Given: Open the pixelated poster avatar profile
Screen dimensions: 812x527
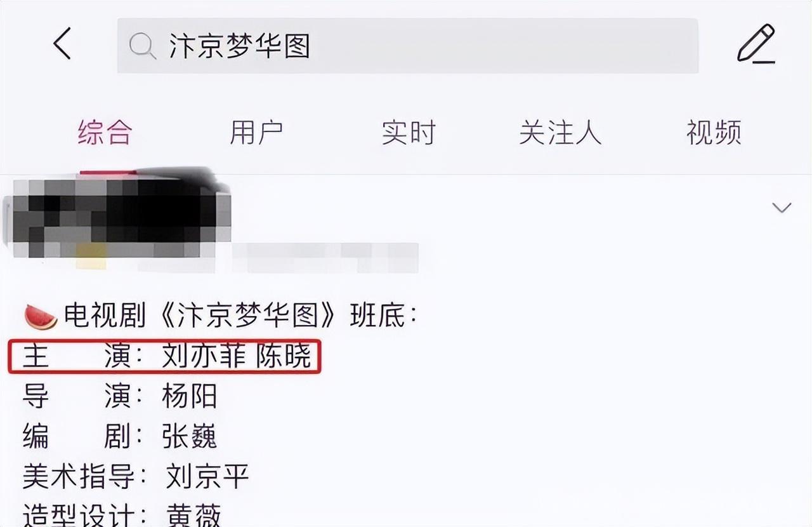Looking at the screenshot, I should [x=116, y=216].
